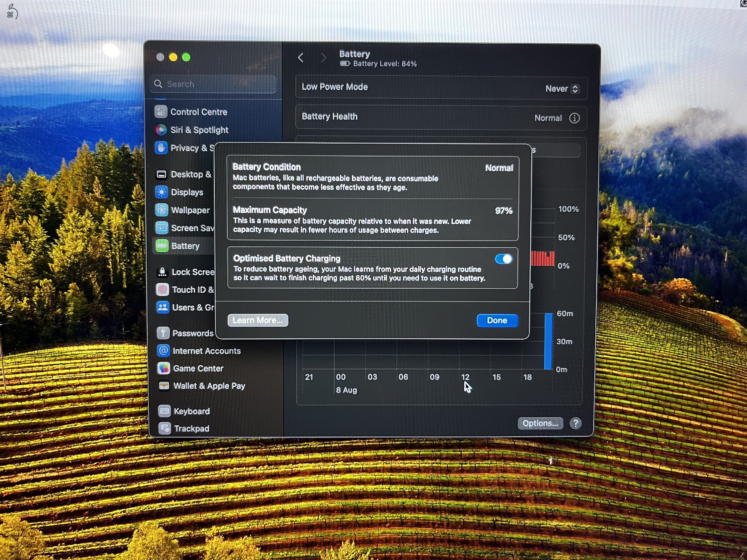Select Wallet & Apple Pay icon
The height and width of the screenshot is (560, 747).
(164, 386)
